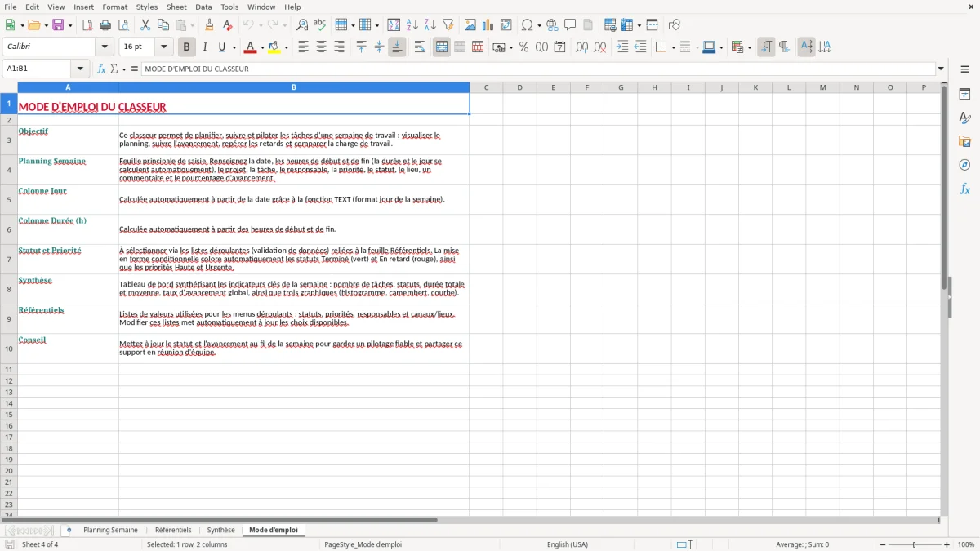This screenshot has width=980, height=551.
Task: Open Font Color dropdown arrow
Action: point(262,47)
